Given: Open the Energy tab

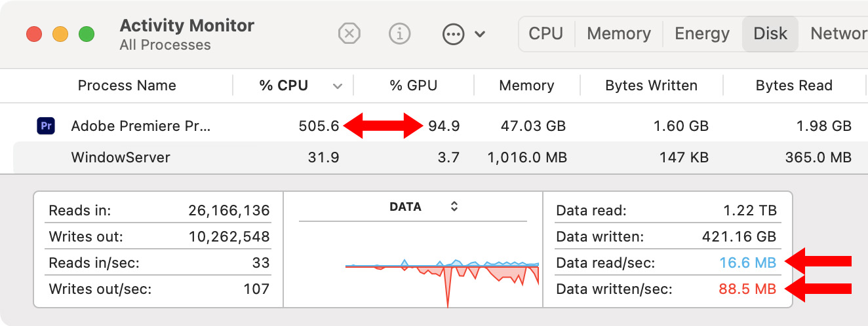Looking at the screenshot, I should click(x=702, y=33).
